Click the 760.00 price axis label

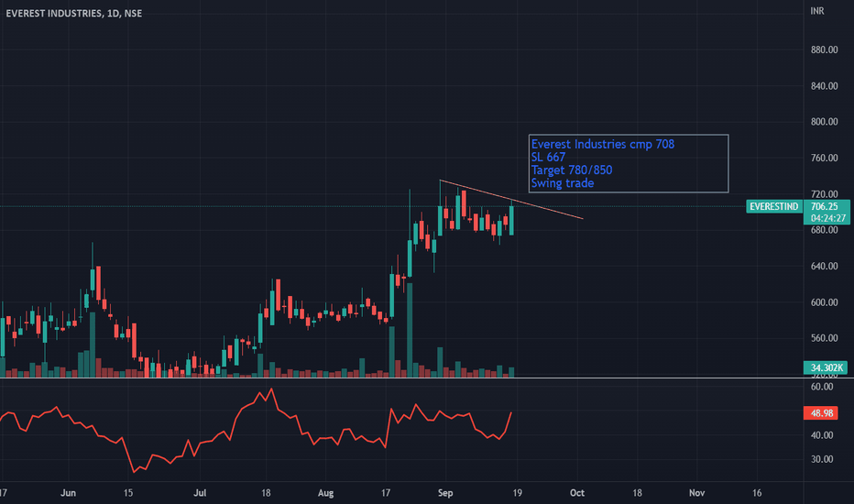824,158
